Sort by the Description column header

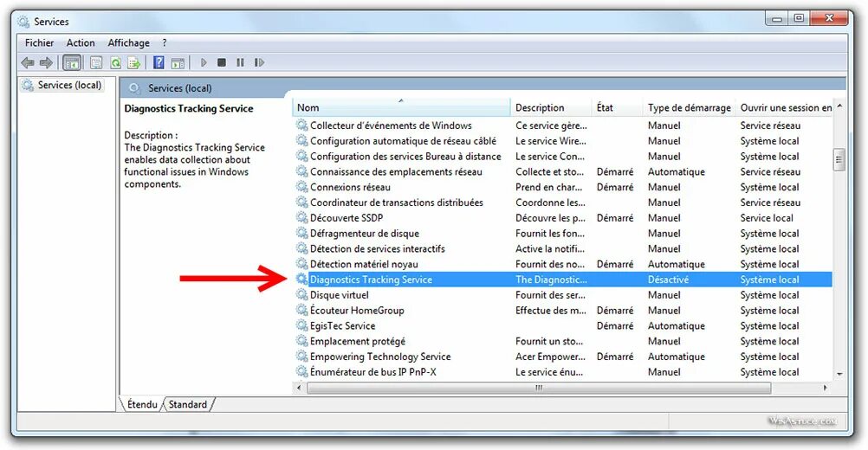(551, 107)
